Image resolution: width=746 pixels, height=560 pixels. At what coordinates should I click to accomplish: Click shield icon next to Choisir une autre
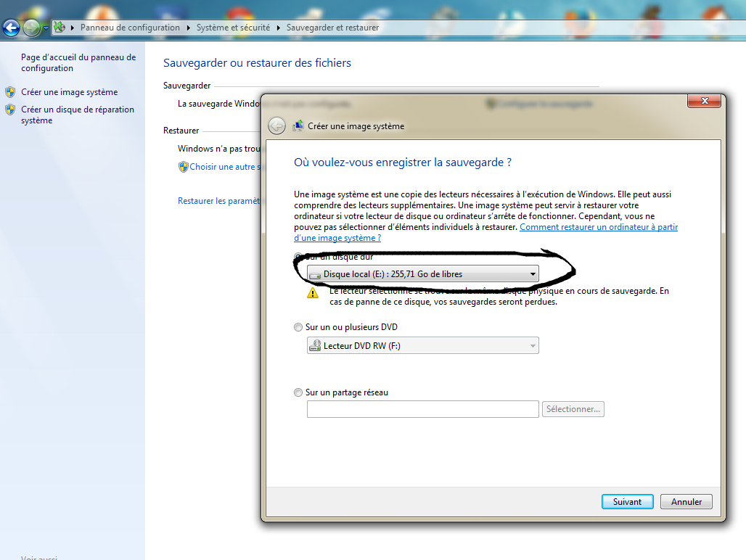pyautogui.click(x=183, y=167)
